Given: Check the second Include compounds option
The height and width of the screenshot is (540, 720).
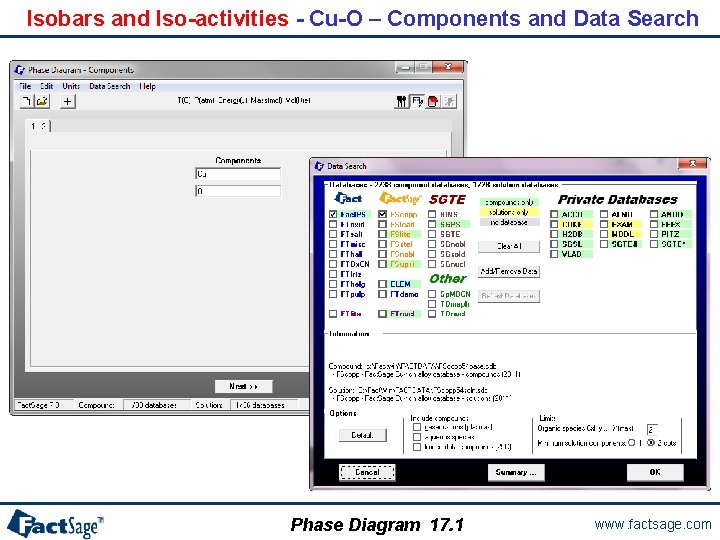Looking at the screenshot, I should pyautogui.click(x=417, y=437).
